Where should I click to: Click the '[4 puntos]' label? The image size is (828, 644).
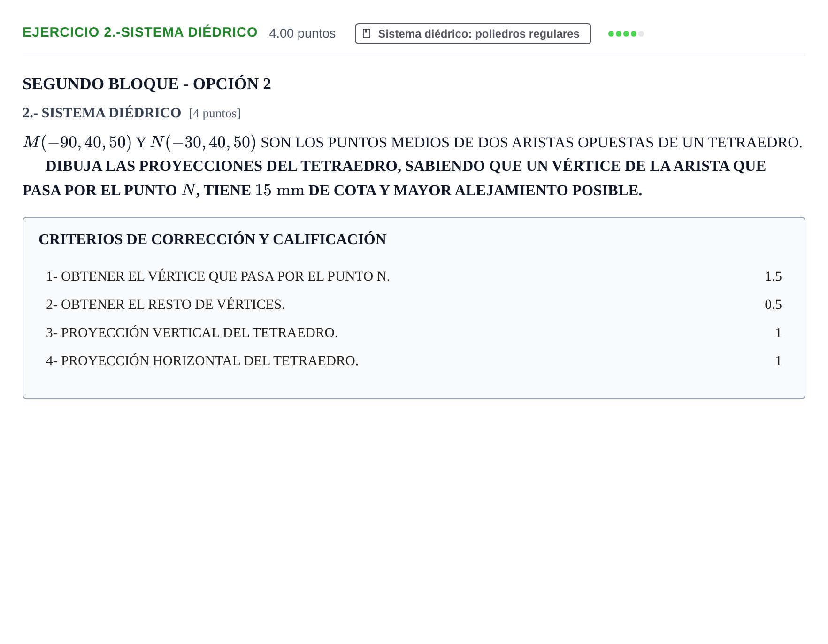pyautogui.click(x=215, y=114)
